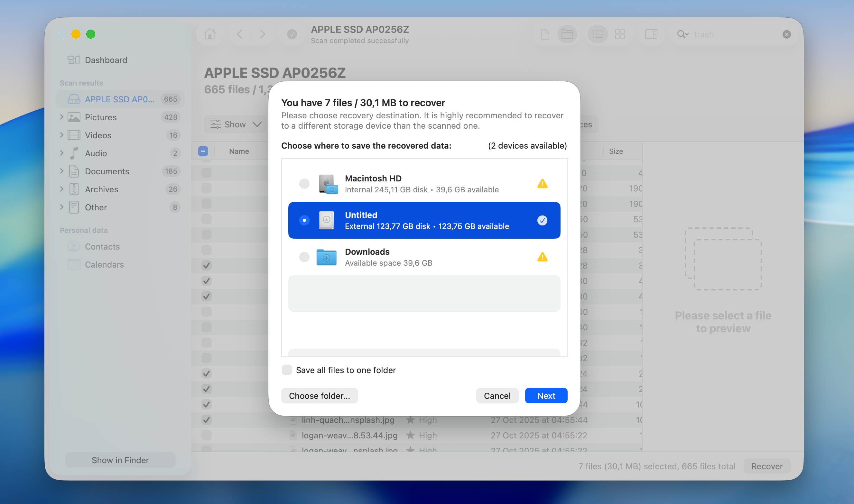
Task: Click the Recover button at bottom right
Action: point(767,466)
